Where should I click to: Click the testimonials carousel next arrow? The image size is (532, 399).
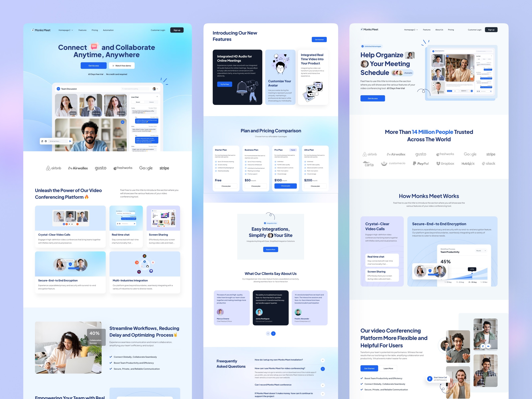273,333
